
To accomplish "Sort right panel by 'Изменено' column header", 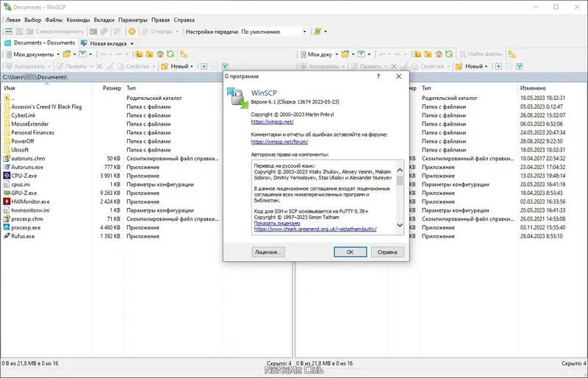I will (x=551, y=88).
